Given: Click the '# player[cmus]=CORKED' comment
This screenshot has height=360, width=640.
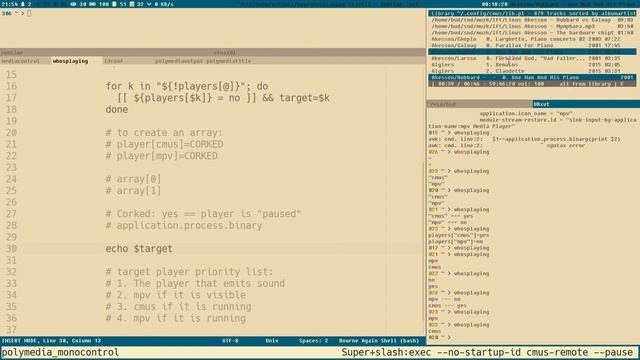Looking at the screenshot, I should point(164,144).
